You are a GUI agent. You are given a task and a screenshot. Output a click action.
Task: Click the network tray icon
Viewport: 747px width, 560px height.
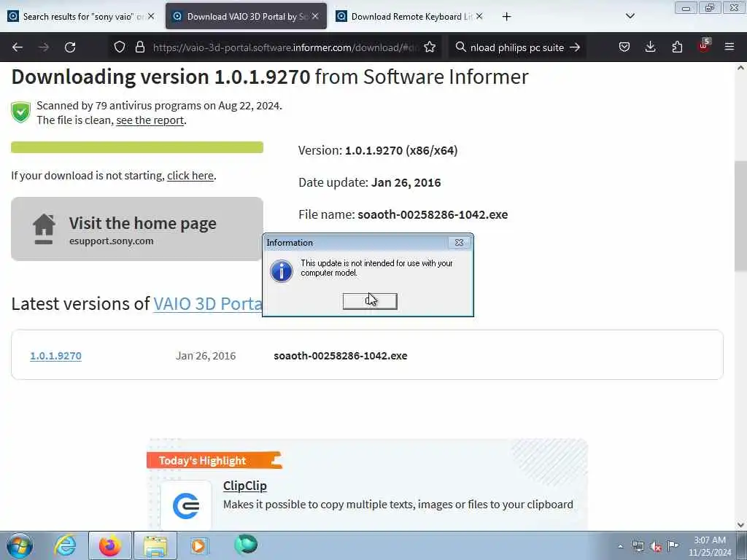click(x=638, y=546)
